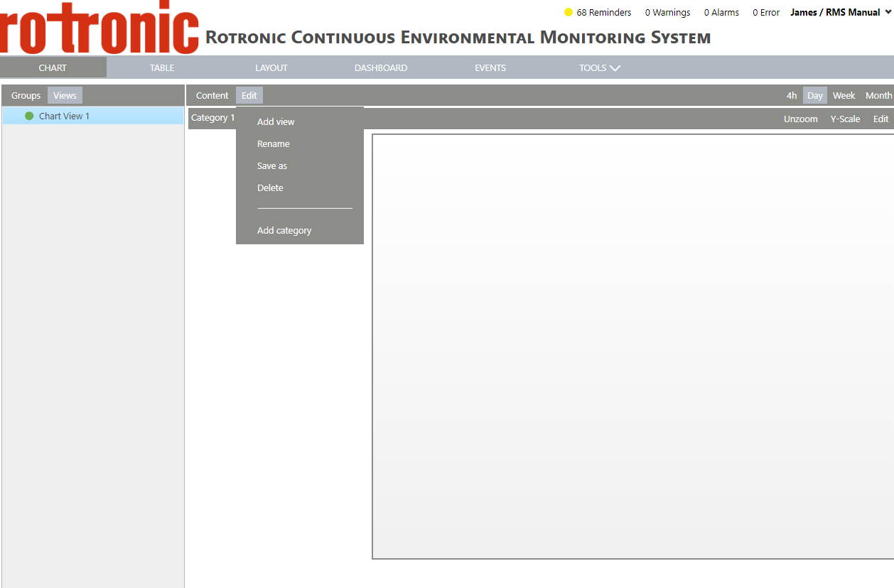Click the yellow reminders status dot
894x588 pixels.
tap(569, 12)
